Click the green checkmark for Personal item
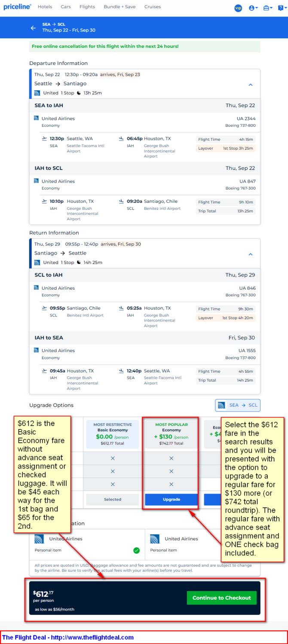Viewport: 288px width, 644px height. (x=136, y=550)
